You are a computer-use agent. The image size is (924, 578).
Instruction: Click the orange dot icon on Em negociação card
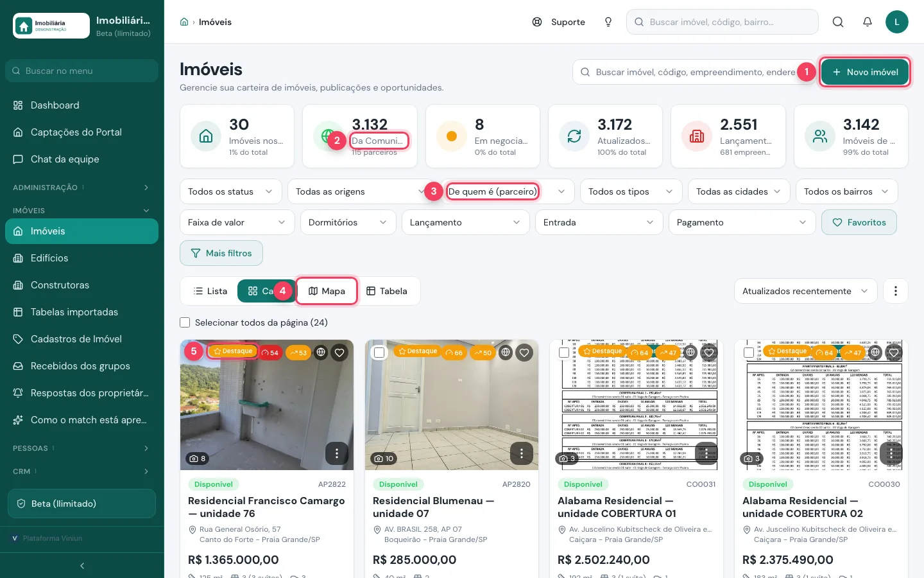(452, 136)
